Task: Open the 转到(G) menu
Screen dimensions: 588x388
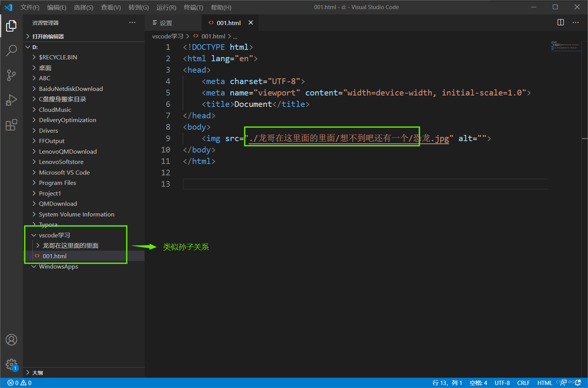Action: 139,7
